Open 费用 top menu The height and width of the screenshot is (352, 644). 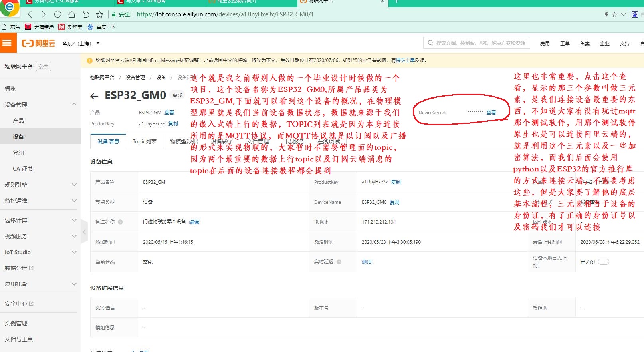(545, 43)
